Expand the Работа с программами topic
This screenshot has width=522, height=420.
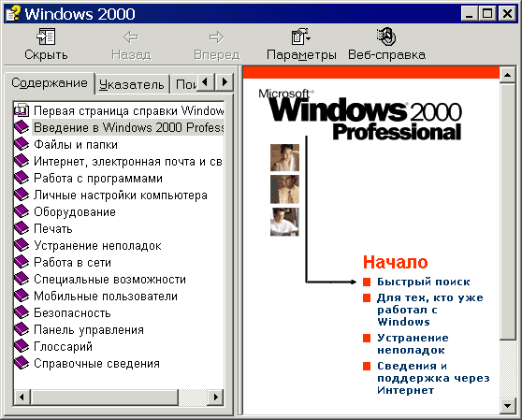[x=98, y=179]
